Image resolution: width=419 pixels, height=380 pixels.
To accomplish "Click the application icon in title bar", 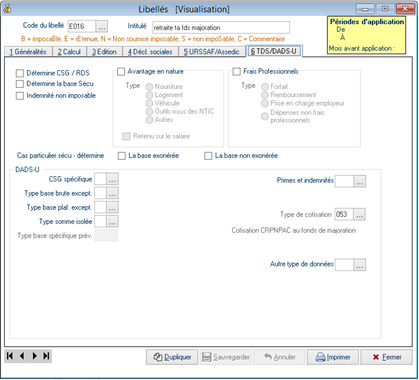I will [7, 9].
